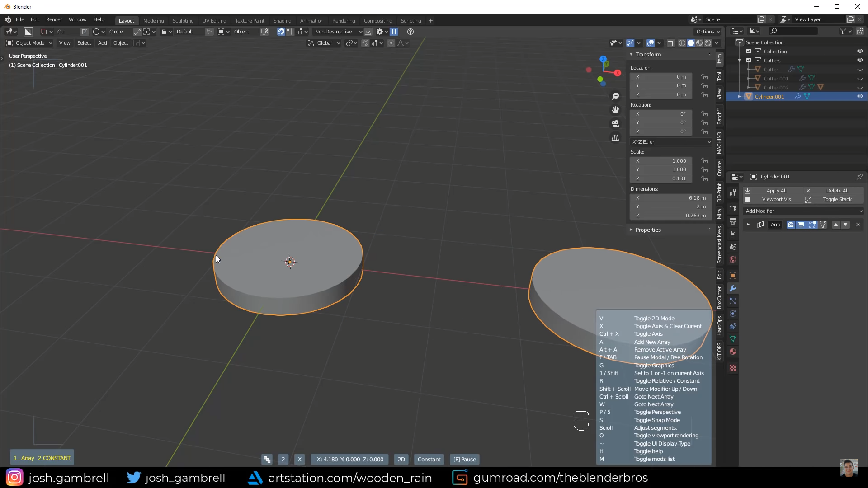Open the Add Modifier dropdown
This screenshot has width=868, height=488.
pos(803,211)
